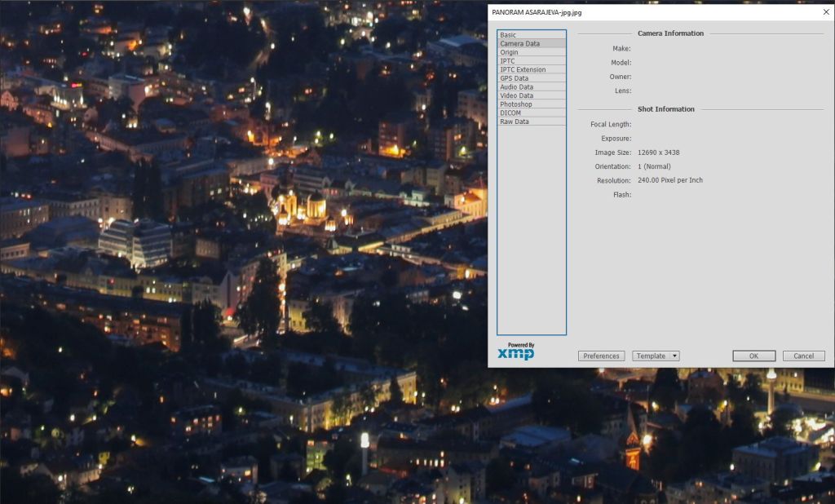Select the Photoshop metadata section
Screen dimensions: 835x504
pos(515,104)
